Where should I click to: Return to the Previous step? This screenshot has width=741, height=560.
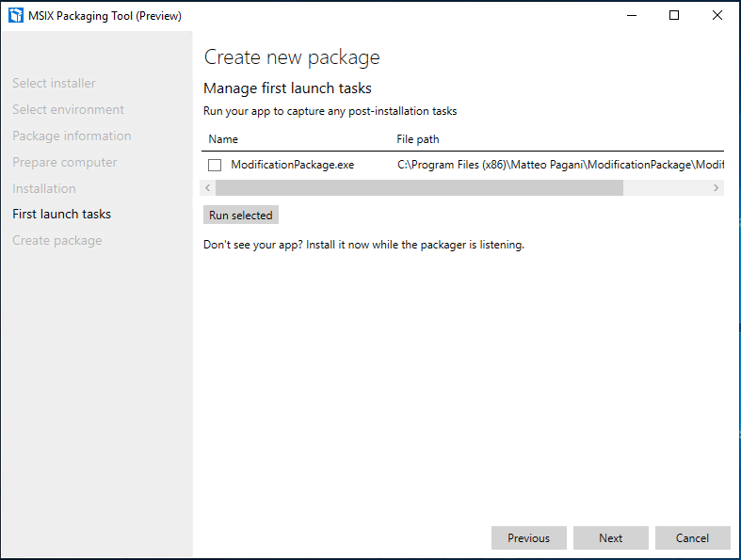point(529,537)
